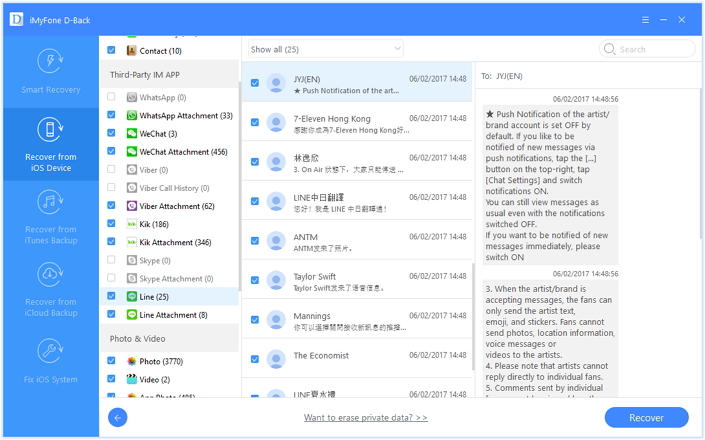Uncheck the 7-Eleven Hong Kong conversation checkbox

255,122
